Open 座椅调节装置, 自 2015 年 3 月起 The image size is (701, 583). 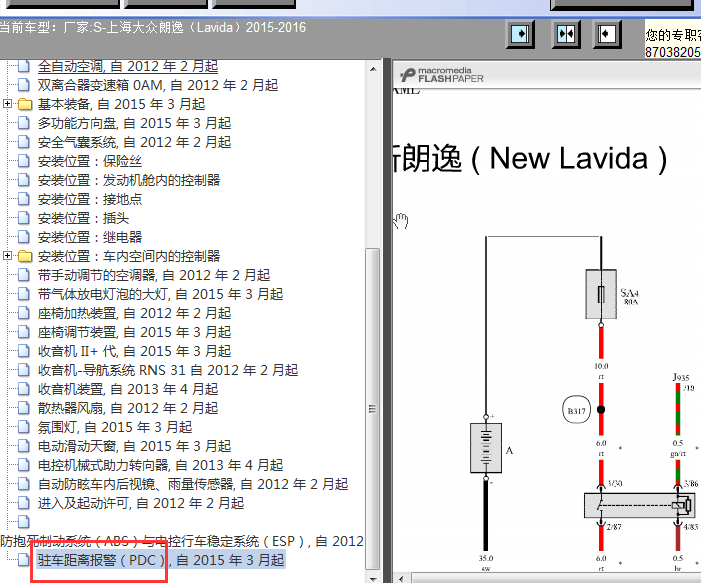point(134,332)
